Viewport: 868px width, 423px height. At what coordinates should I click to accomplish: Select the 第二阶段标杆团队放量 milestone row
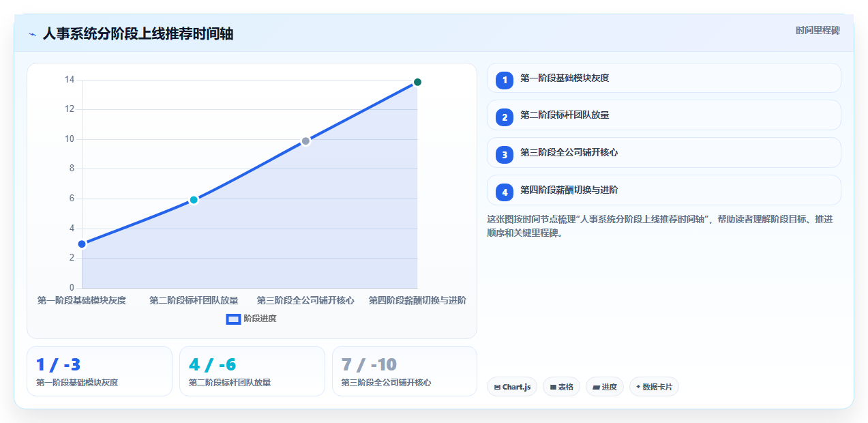[663, 115]
